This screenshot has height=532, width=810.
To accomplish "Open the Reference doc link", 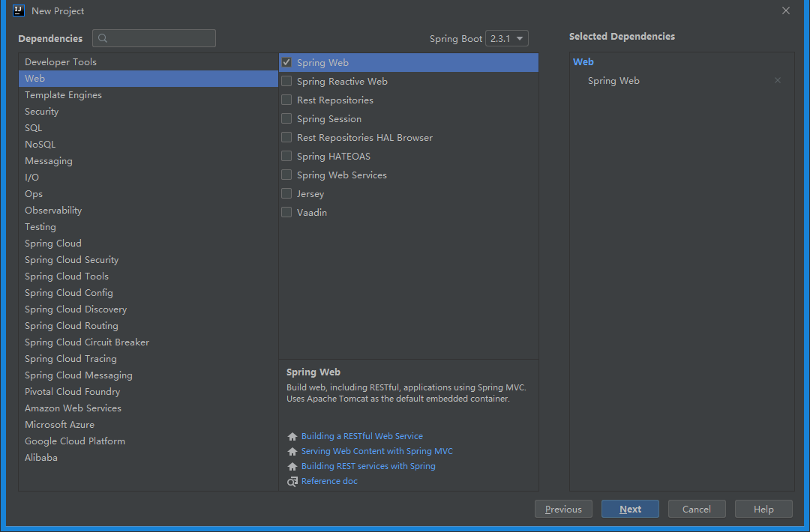I will pos(329,482).
